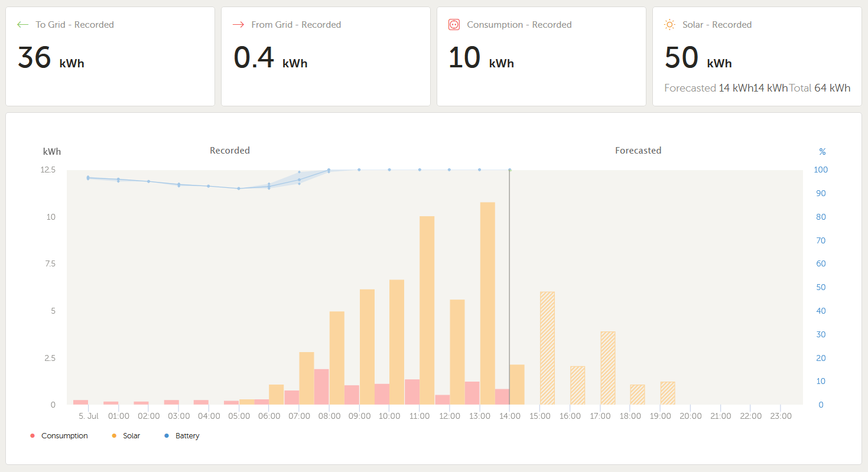Screen dimensions: 868x472
Task: Select the 12:00 solar bar
Action: (457, 352)
